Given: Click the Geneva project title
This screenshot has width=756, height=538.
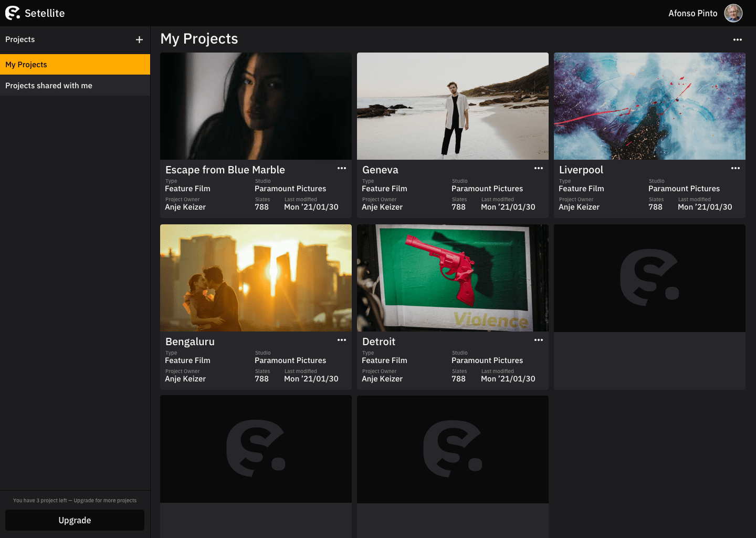Looking at the screenshot, I should pos(380,170).
